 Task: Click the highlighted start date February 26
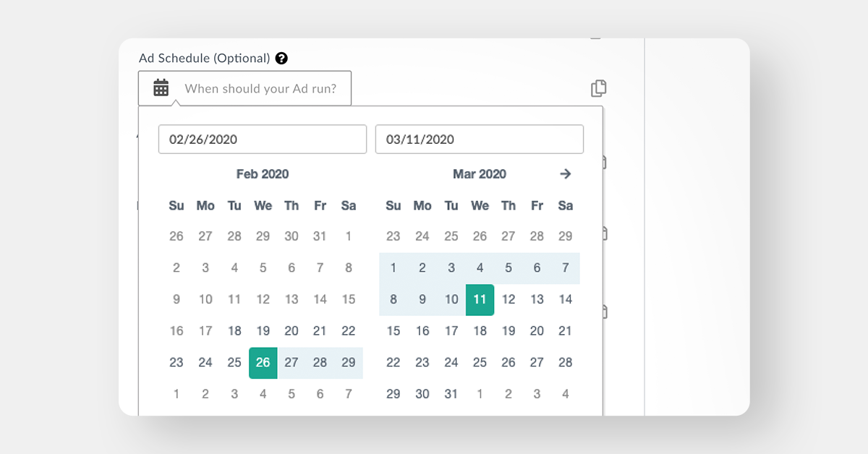tap(263, 362)
